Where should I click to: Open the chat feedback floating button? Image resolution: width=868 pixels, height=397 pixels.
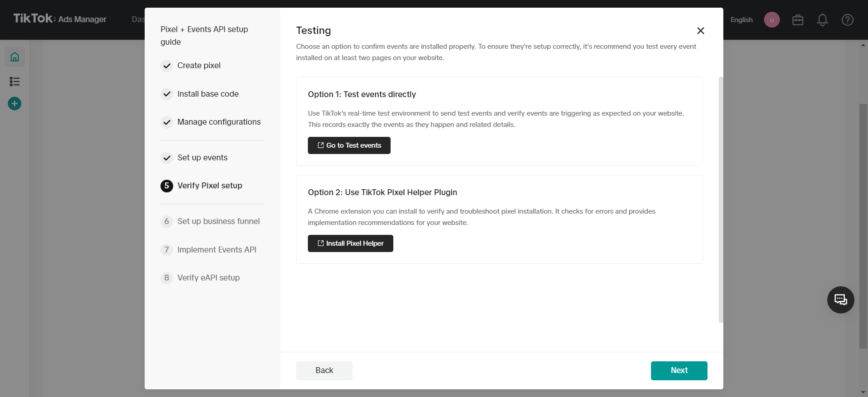[x=840, y=300]
